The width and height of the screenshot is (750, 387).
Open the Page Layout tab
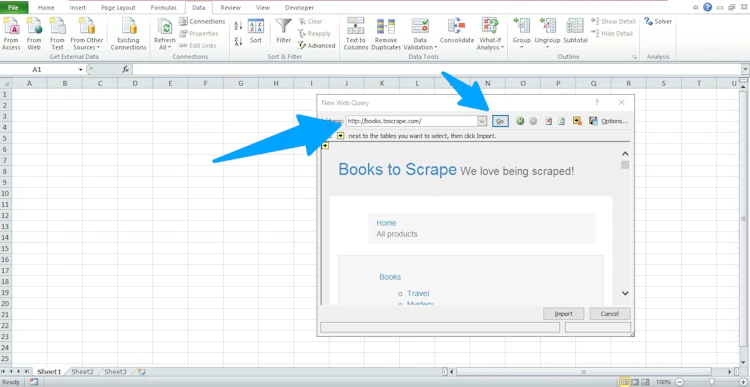(x=118, y=8)
